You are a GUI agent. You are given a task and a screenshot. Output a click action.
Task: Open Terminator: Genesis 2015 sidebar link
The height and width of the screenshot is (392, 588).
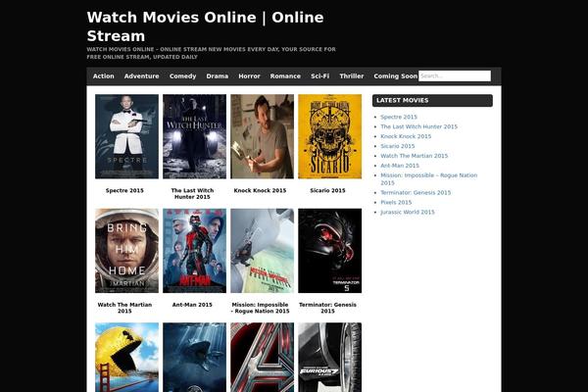416,193
